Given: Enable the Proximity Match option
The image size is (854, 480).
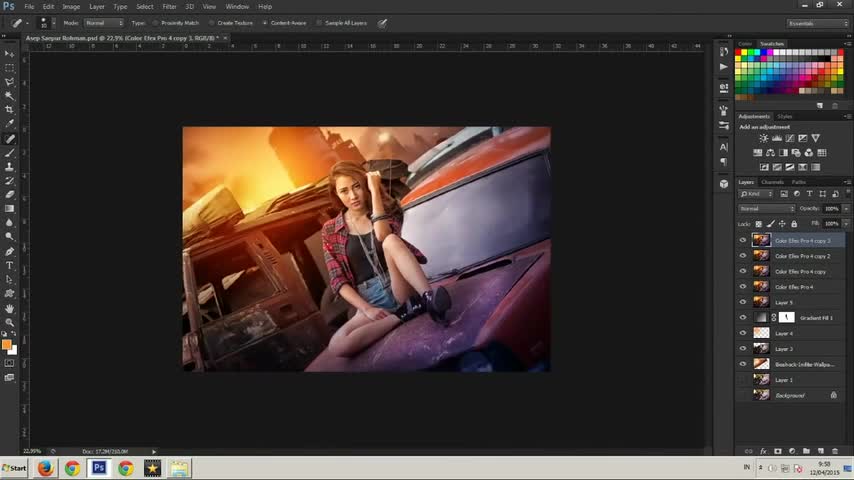Looking at the screenshot, I should pos(156,22).
